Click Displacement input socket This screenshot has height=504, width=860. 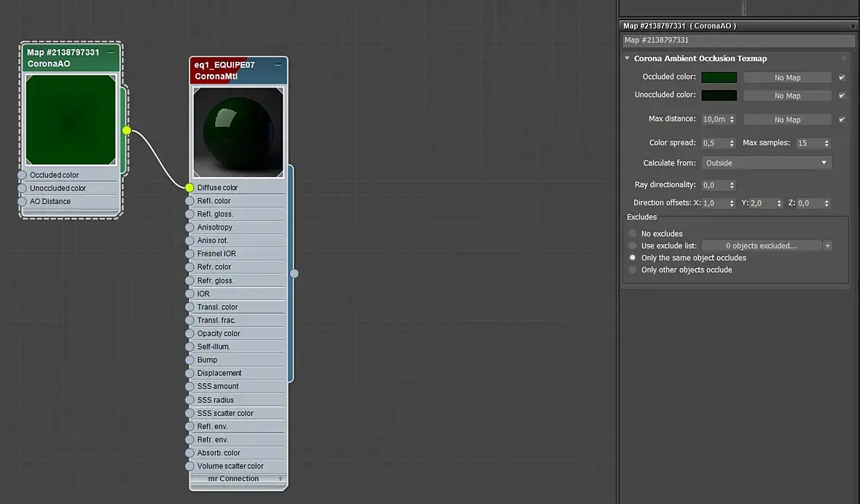point(189,373)
